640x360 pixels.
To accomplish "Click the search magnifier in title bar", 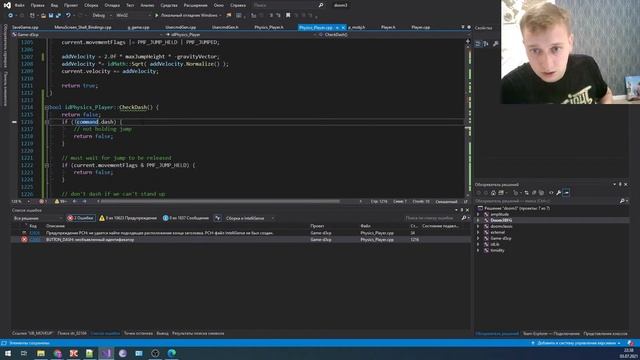I will [x=321, y=5].
